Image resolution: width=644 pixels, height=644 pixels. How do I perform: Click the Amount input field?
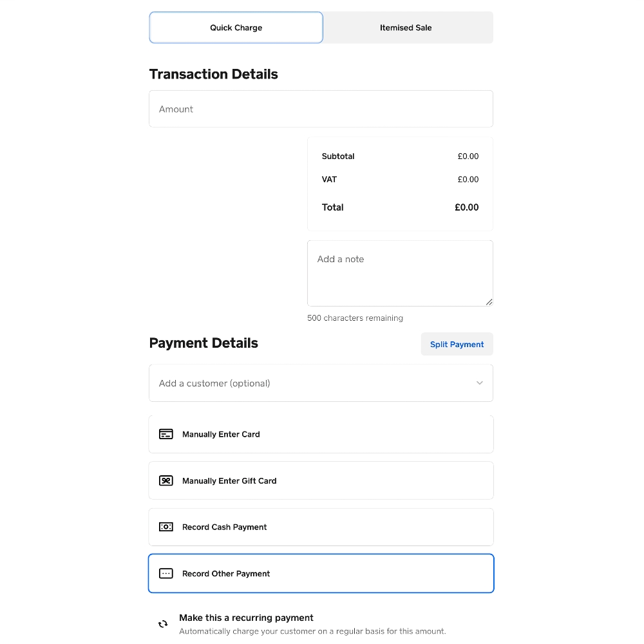pos(321,109)
